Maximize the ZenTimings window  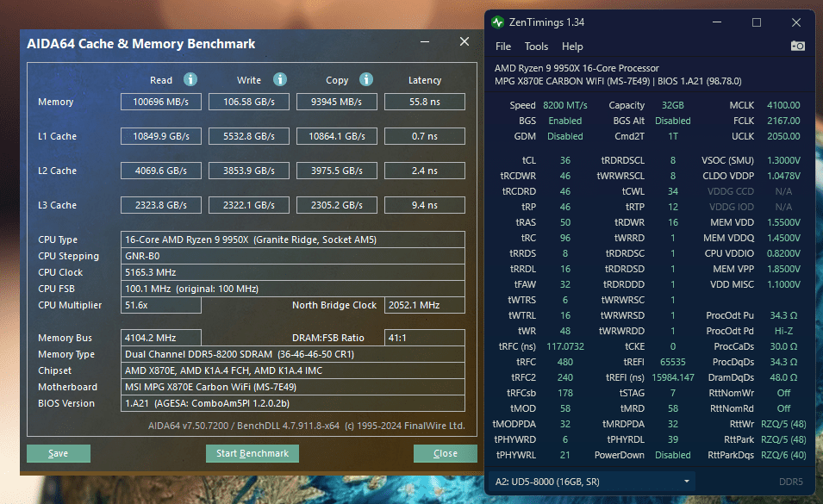[757, 22]
